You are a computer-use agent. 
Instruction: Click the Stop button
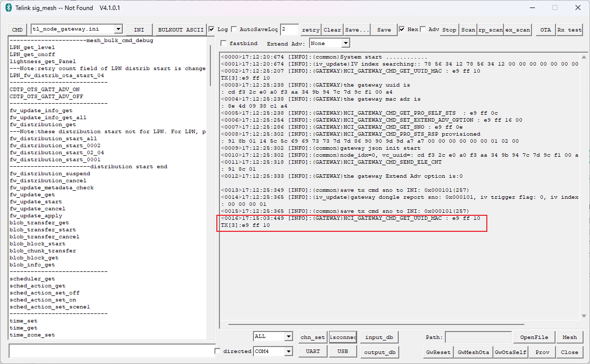click(449, 30)
